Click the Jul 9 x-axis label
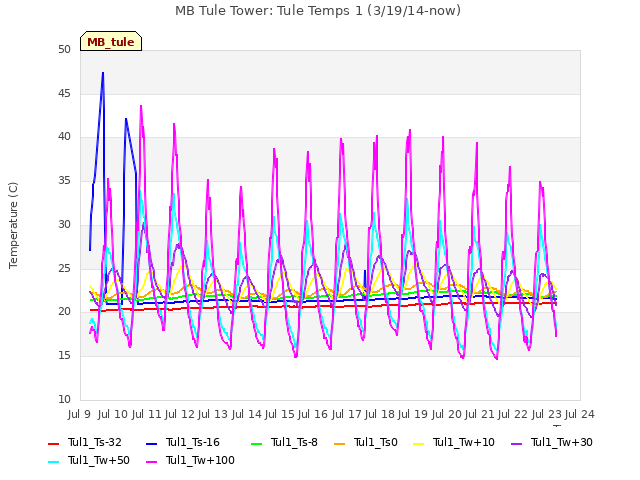 point(79,414)
